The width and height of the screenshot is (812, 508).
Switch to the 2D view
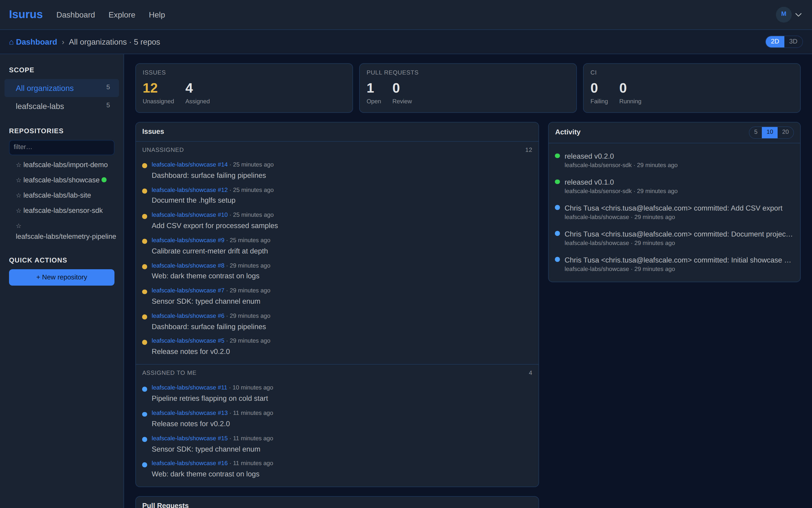click(x=775, y=42)
